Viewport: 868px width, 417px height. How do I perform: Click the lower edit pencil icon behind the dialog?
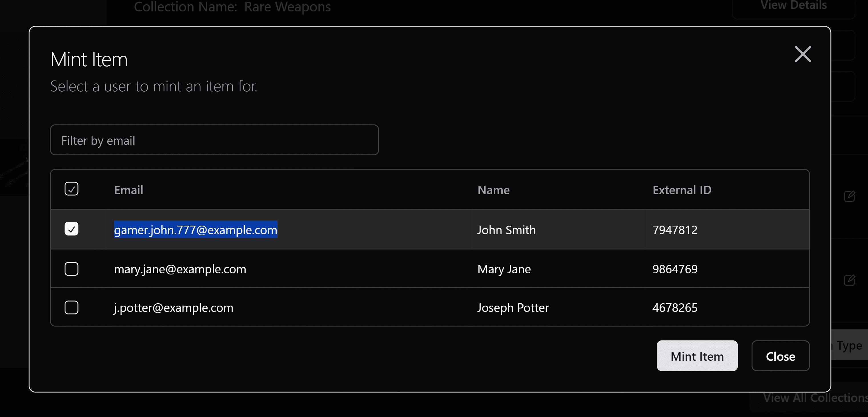[849, 280]
